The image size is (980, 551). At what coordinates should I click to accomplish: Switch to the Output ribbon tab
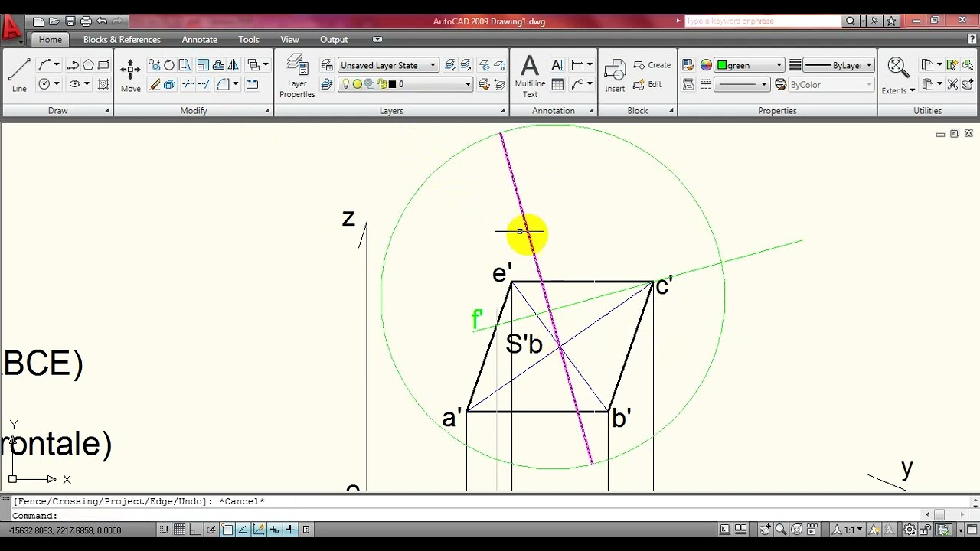coord(334,39)
